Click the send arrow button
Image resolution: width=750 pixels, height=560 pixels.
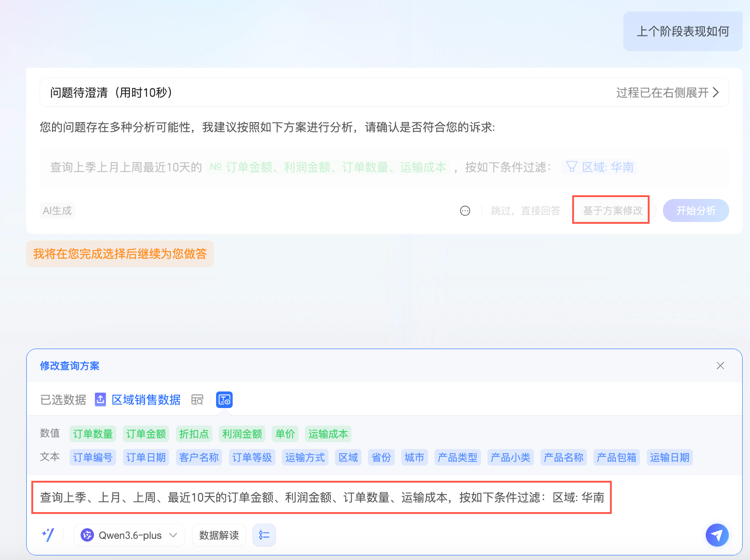[717, 535]
